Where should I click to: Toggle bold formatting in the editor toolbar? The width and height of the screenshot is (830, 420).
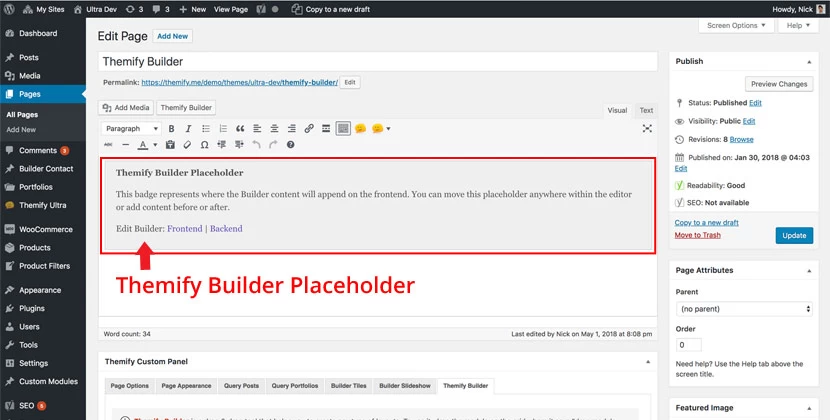(171, 129)
